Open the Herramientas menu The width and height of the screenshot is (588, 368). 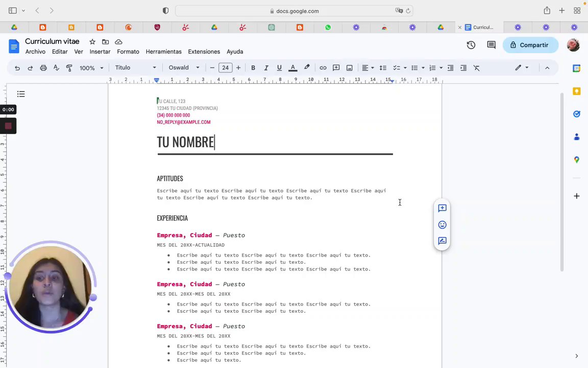pyautogui.click(x=163, y=52)
